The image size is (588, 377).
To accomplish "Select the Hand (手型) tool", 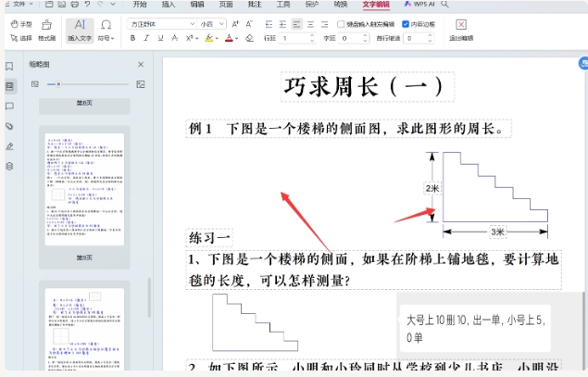I will pyautogui.click(x=21, y=24).
